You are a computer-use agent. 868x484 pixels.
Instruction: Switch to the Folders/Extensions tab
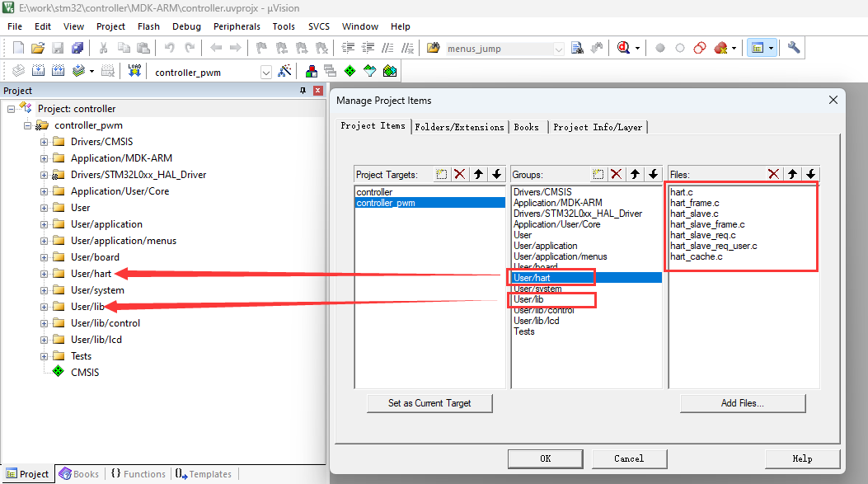(x=459, y=127)
